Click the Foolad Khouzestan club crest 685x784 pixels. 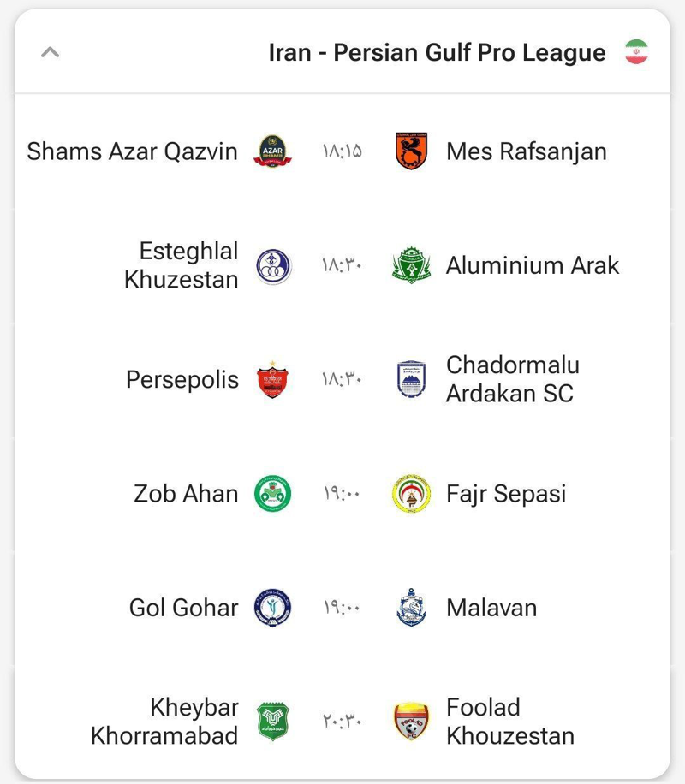click(412, 722)
